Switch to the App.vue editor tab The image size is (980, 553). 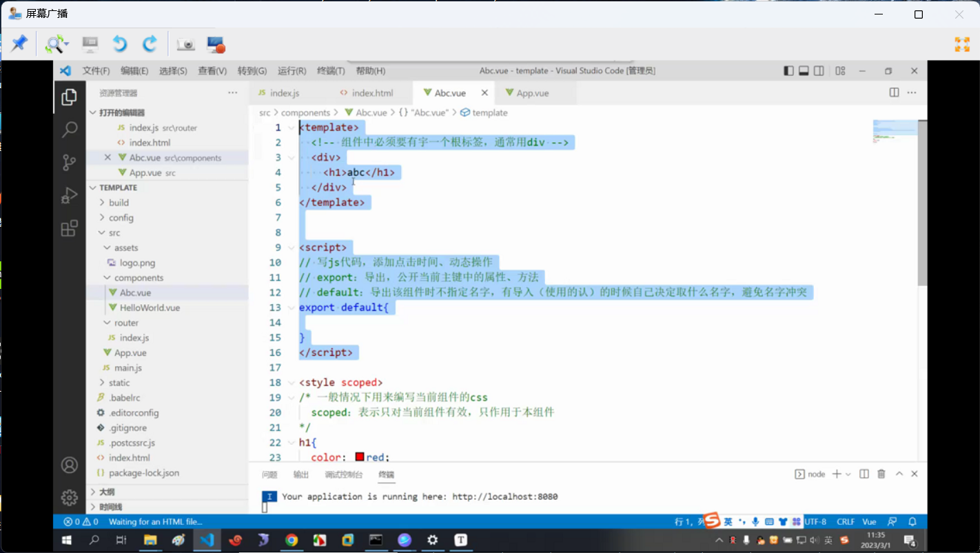coord(532,93)
